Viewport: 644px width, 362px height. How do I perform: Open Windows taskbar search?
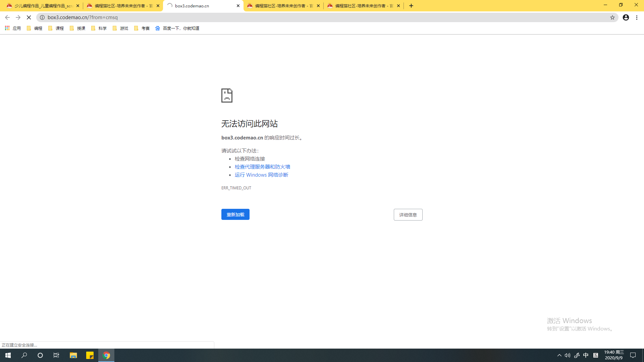tap(24, 355)
